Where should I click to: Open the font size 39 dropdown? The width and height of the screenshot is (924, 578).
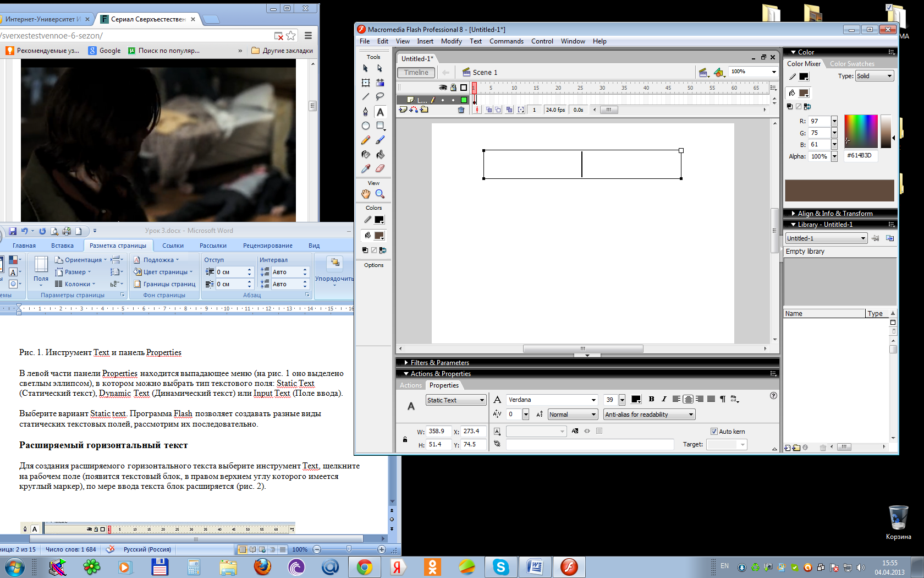(x=622, y=400)
